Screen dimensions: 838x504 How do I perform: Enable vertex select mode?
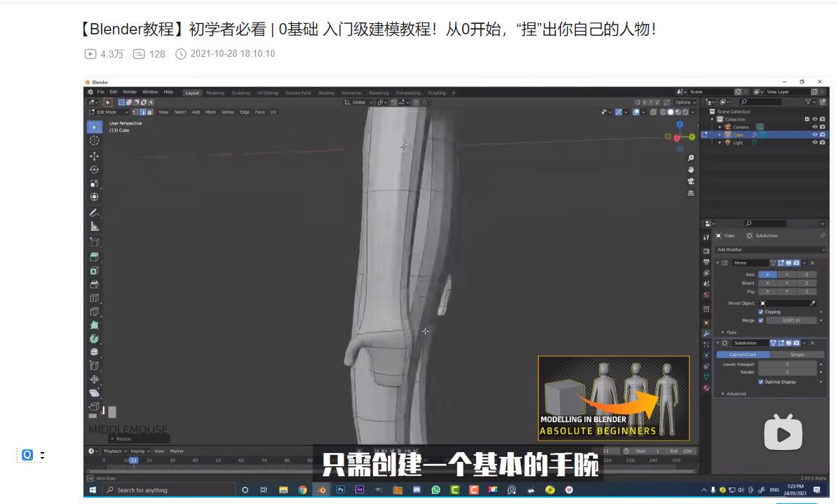135,112
